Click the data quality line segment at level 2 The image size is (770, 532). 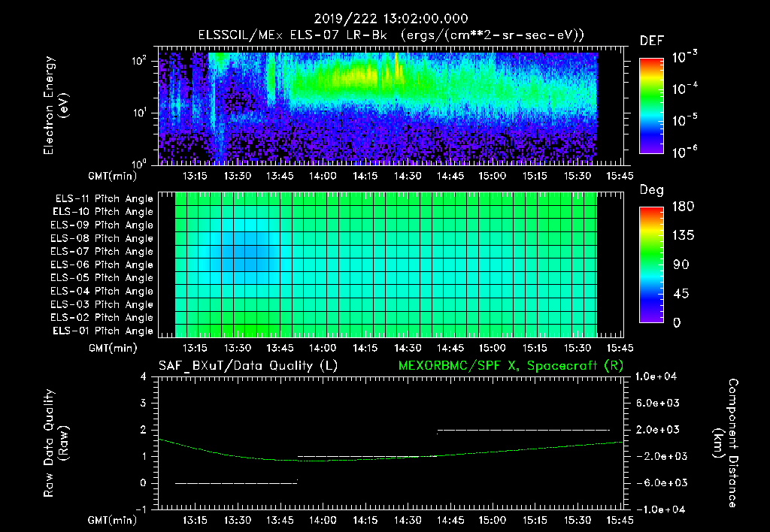pyautogui.click(x=523, y=431)
